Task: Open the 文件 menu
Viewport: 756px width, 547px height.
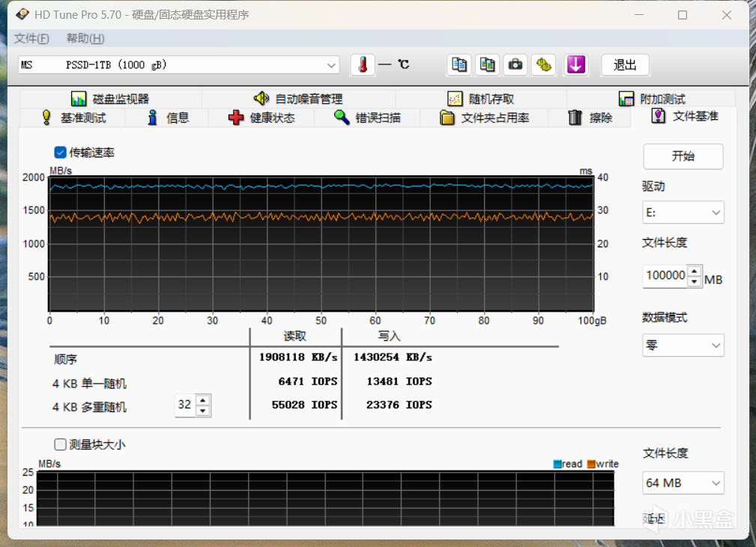Action: 31,38
